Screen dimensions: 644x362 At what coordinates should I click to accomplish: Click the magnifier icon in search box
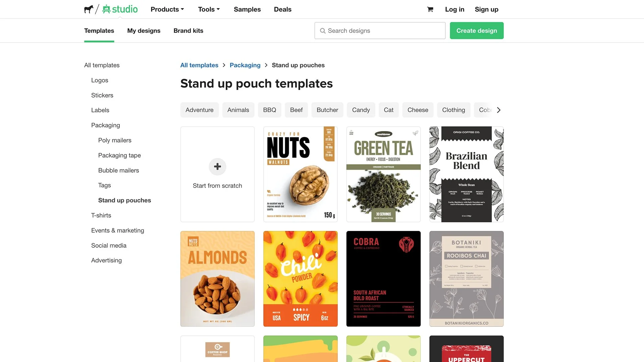click(x=323, y=31)
